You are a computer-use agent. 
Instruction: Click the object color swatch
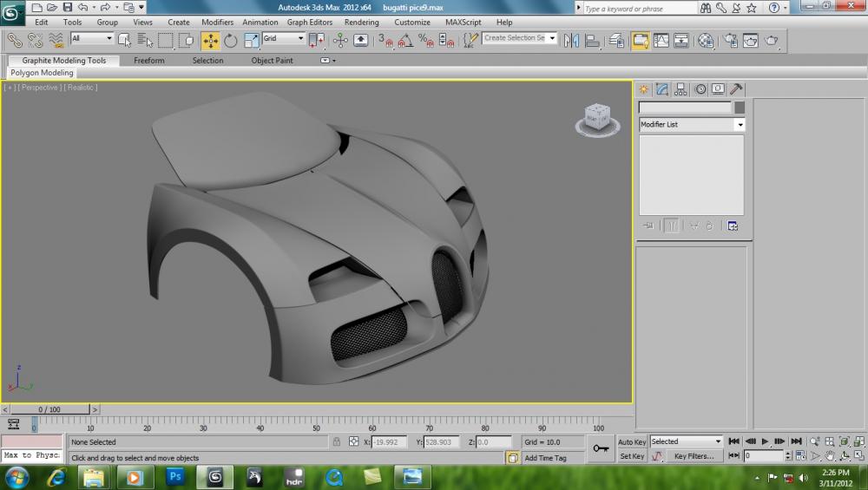tap(739, 108)
